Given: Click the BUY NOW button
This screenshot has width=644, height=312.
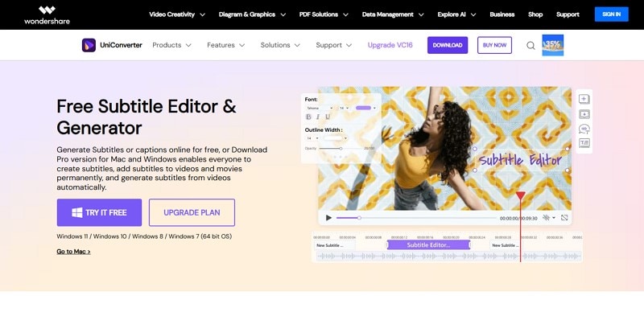Looking at the screenshot, I should pos(494,45).
